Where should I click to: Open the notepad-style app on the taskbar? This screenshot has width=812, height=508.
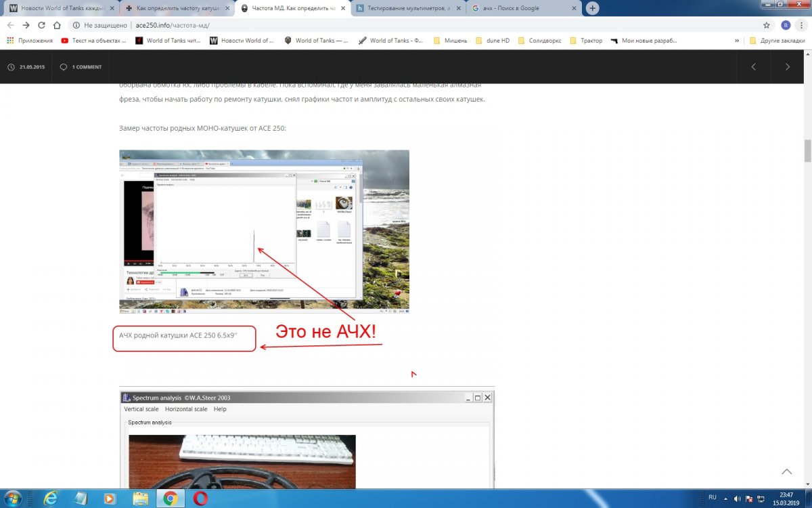(x=79, y=499)
